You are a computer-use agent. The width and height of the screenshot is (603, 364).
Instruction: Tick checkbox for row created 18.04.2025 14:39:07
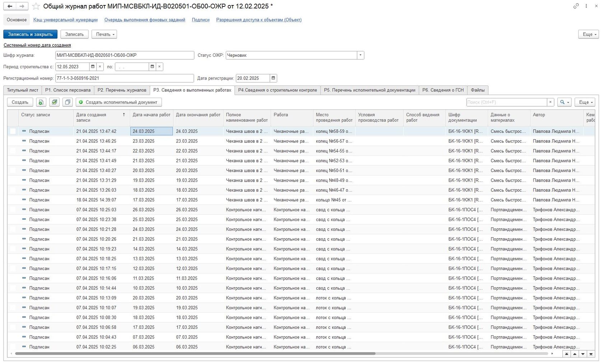coord(13,200)
